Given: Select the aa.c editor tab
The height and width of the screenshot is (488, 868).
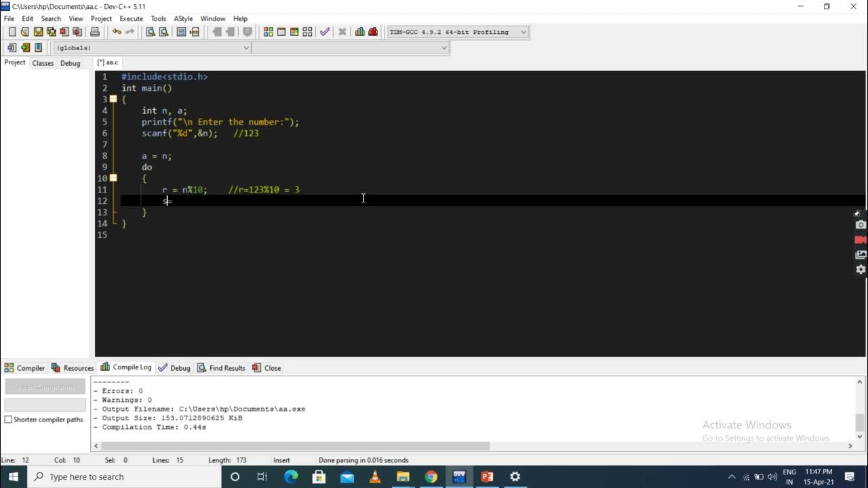Looking at the screenshot, I should tap(107, 62).
